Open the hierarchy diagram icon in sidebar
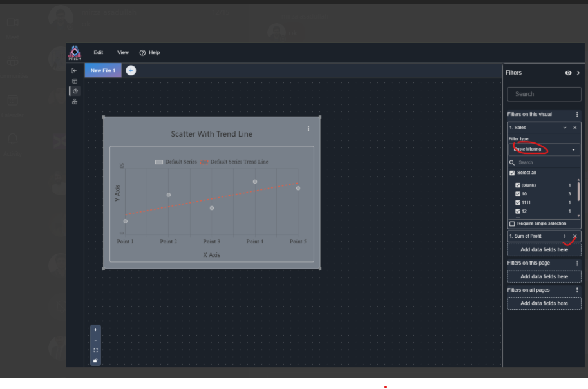The width and height of the screenshot is (588, 389). tap(75, 102)
